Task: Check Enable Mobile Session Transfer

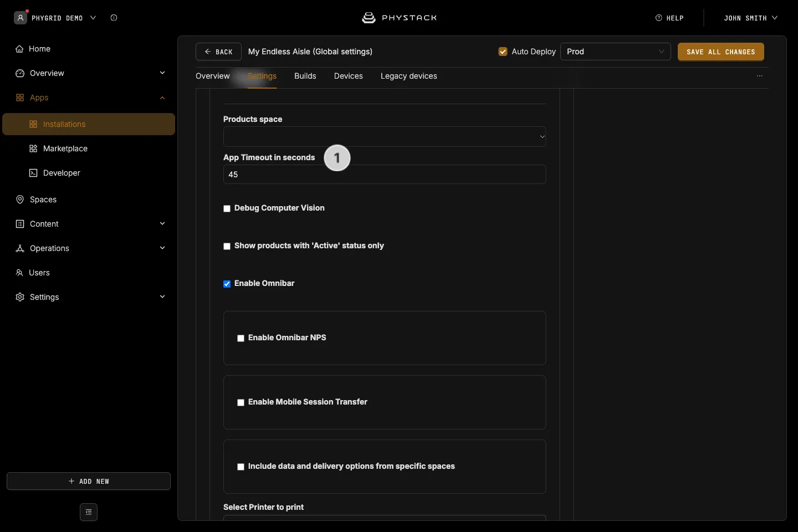Action: [x=241, y=402]
